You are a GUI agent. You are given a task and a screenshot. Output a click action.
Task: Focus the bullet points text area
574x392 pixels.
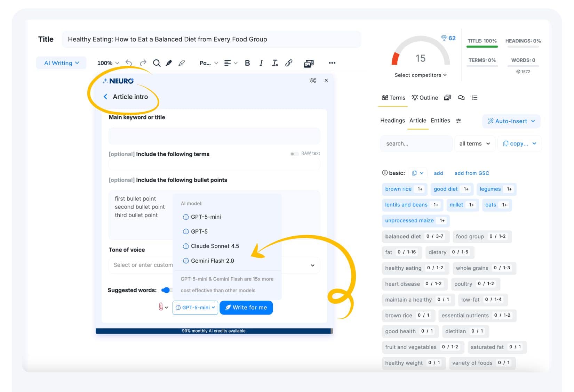click(214, 215)
